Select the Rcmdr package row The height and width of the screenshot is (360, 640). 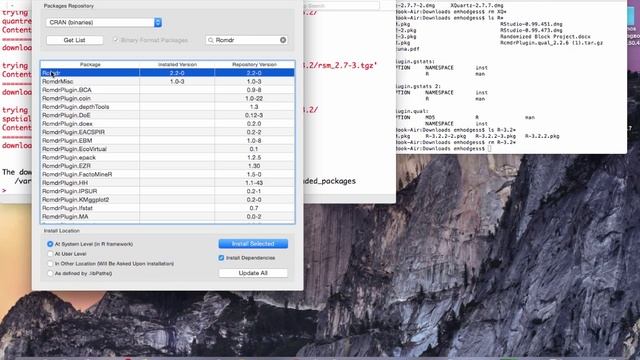(x=167, y=73)
